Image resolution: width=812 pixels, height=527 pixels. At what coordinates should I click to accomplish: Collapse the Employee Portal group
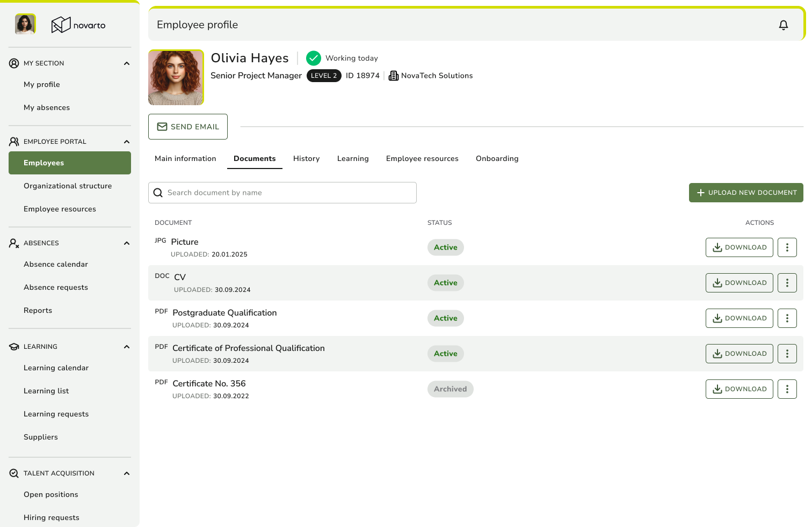[127, 142]
